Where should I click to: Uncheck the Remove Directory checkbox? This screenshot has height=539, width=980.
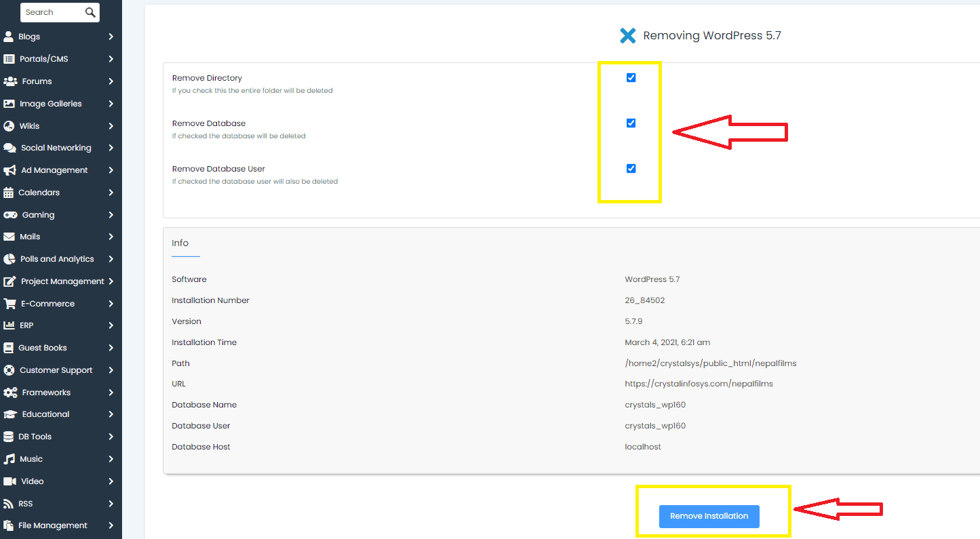[631, 78]
